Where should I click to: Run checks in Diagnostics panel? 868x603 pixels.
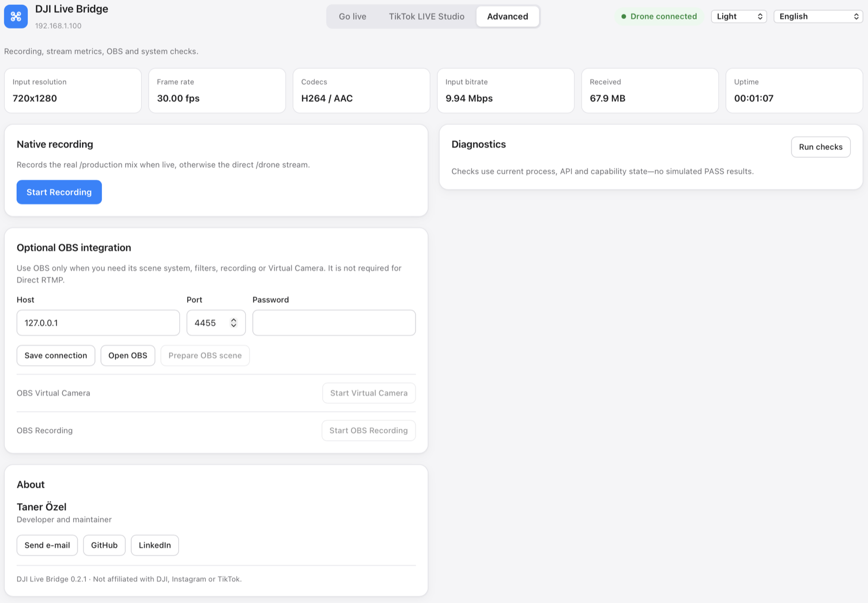pyautogui.click(x=821, y=147)
